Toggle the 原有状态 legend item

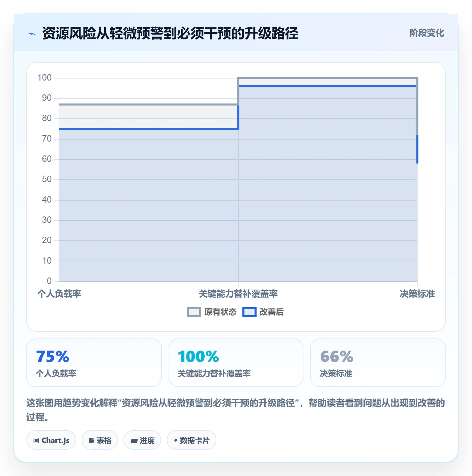tap(212, 312)
